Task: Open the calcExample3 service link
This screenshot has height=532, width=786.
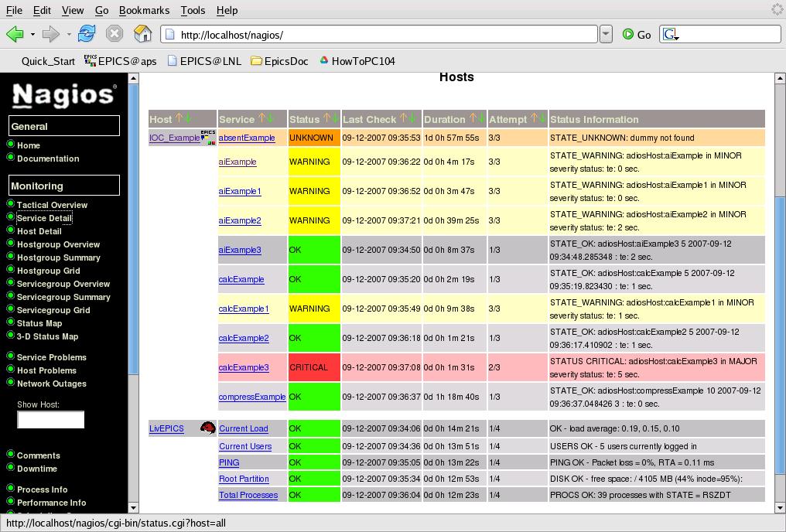Action: [x=244, y=367]
